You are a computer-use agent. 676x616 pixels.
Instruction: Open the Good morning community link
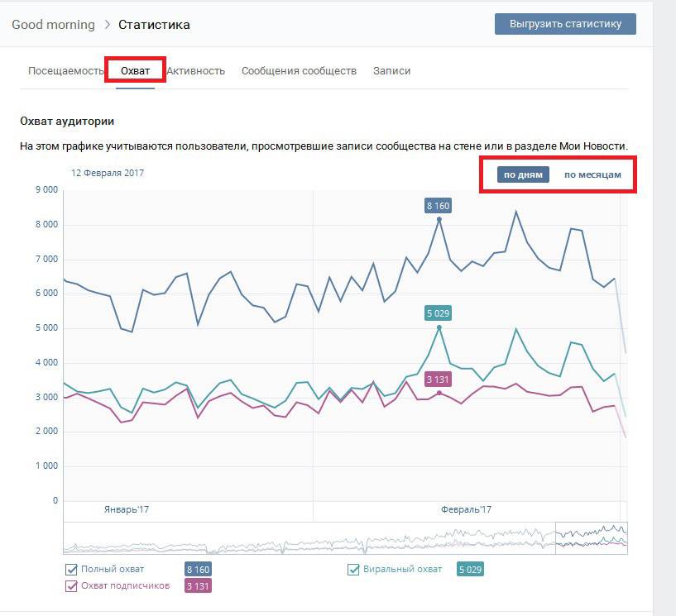[x=53, y=25]
